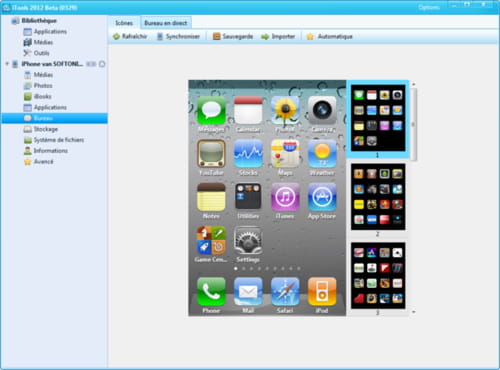
Task: Click the Settings gear icon
Action: (248, 240)
